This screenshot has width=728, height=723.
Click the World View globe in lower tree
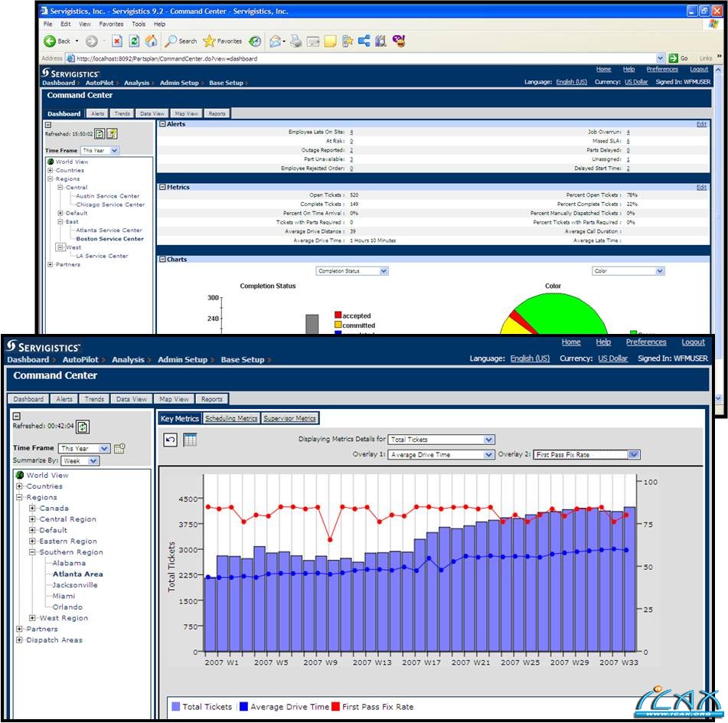(x=20, y=475)
